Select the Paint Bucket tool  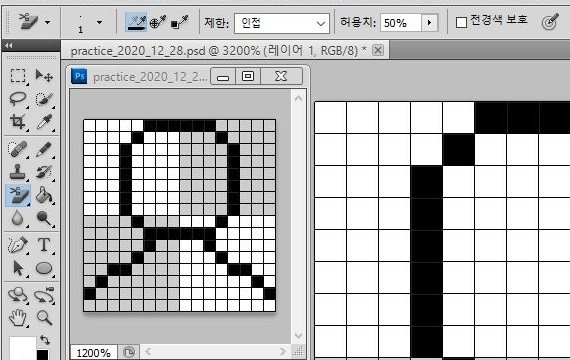pos(44,195)
